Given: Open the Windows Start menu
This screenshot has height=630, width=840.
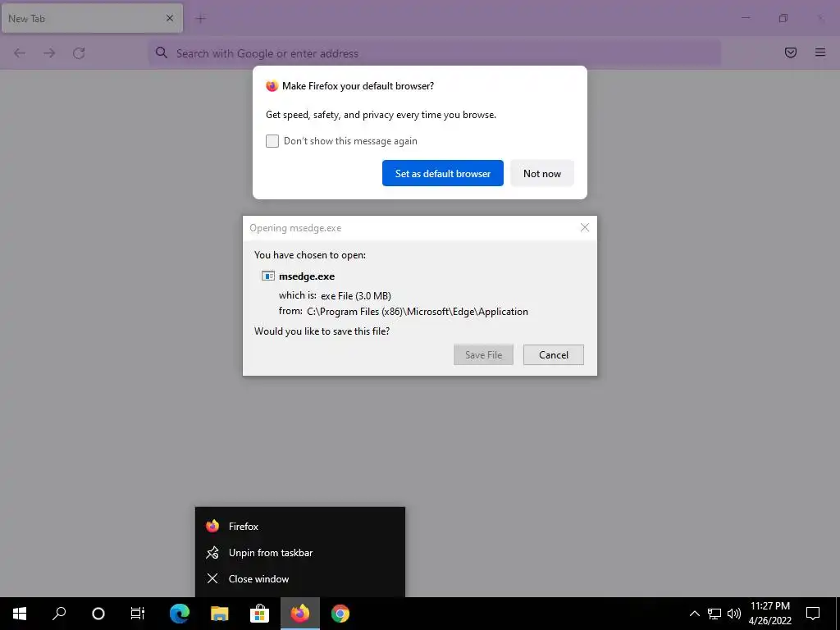Looking at the screenshot, I should click(20, 614).
